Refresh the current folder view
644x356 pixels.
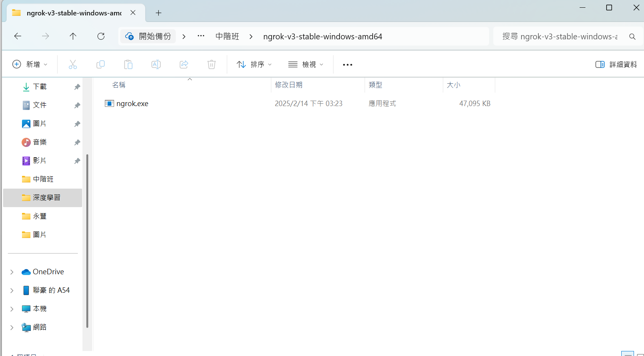pos(101,36)
